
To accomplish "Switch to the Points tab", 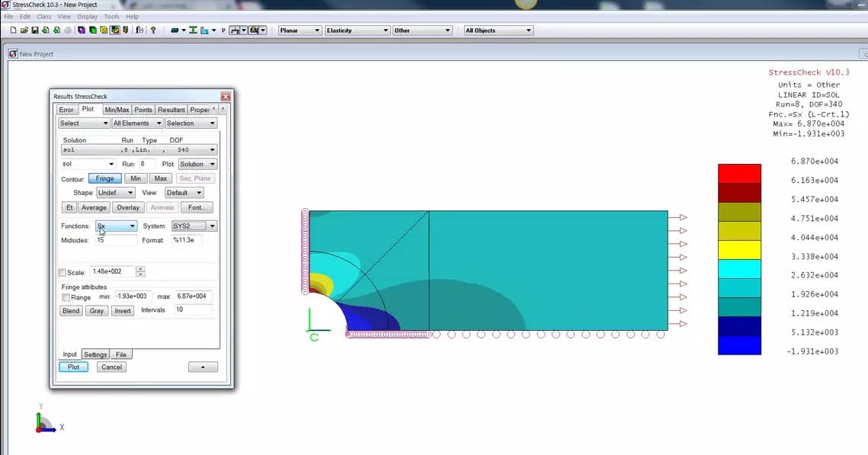I will [143, 110].
